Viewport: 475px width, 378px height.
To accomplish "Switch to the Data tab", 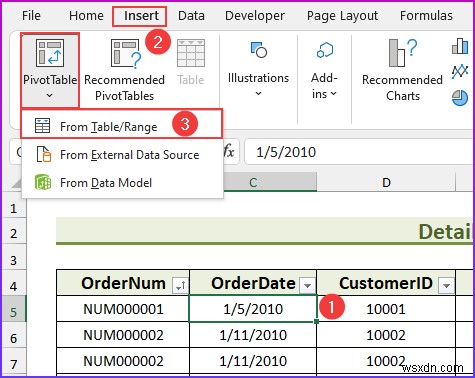I will coord(191,16).
